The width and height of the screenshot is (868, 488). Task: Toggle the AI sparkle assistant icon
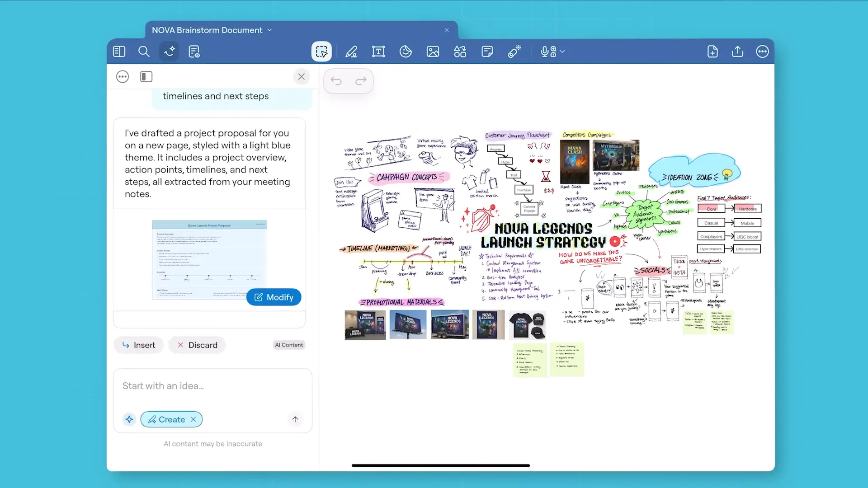click(x=169, y=52)
